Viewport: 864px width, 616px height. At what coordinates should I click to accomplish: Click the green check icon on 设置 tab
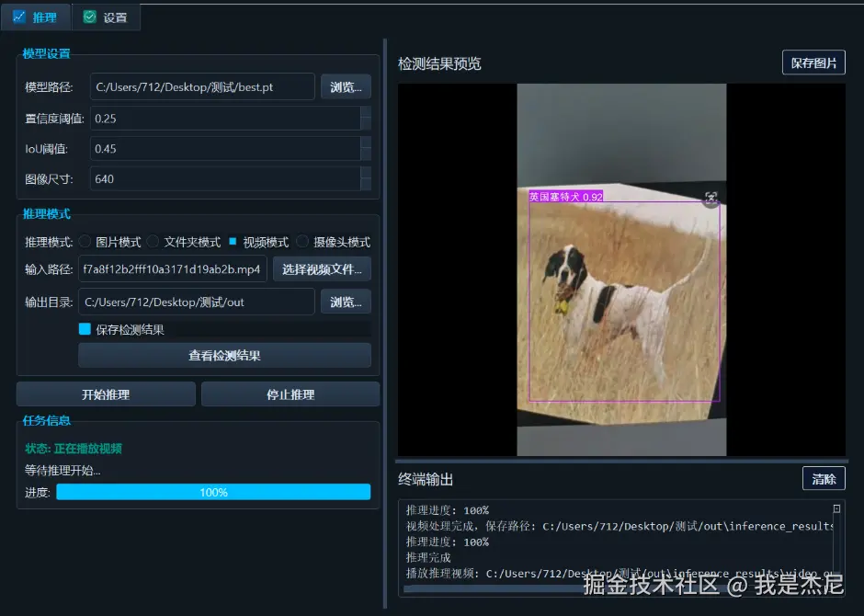(x=87, y=17)
